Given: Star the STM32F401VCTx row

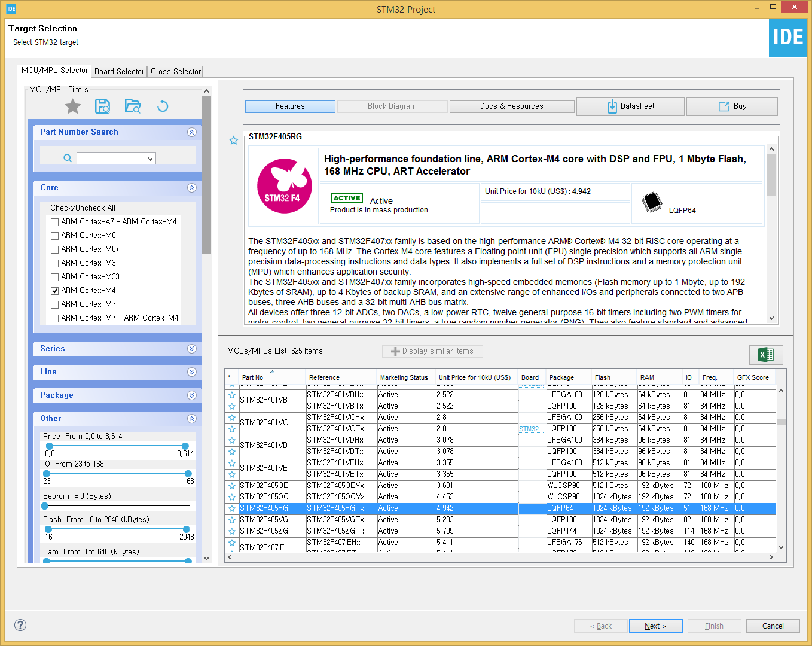Looking at the screenshot, I should point(232,429).
